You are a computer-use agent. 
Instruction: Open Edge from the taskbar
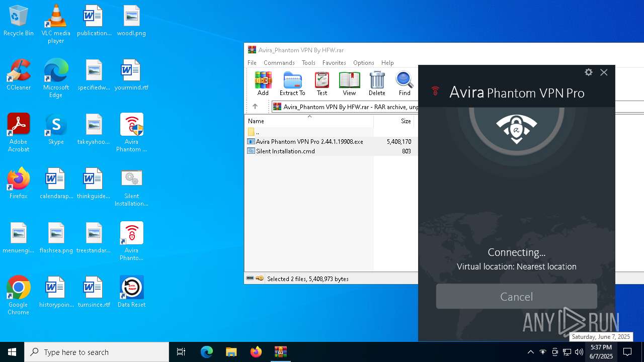[207, 352]
